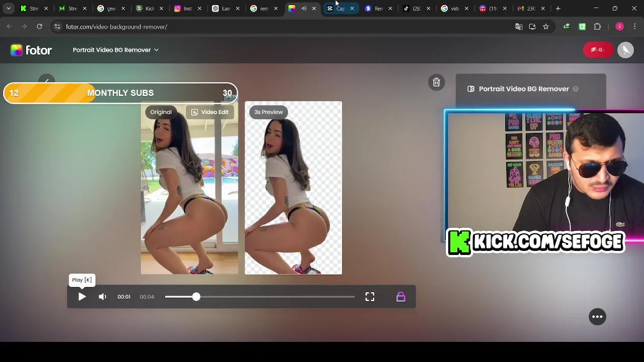Viewport: 644px width, 362px height.
Task: Play the video
Action: 82,297
